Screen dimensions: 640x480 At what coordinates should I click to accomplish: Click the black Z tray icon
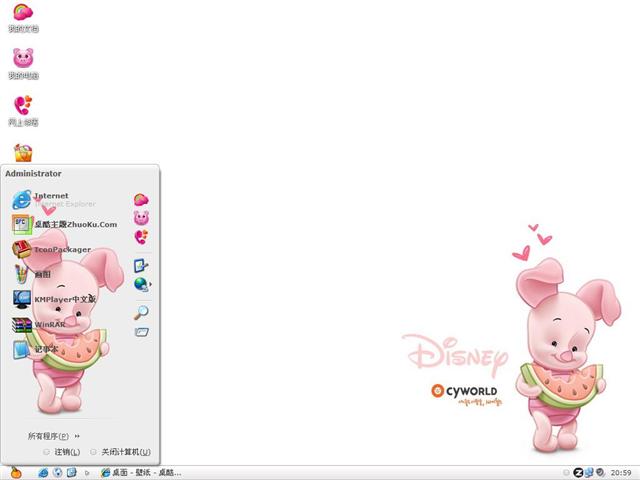578,473
